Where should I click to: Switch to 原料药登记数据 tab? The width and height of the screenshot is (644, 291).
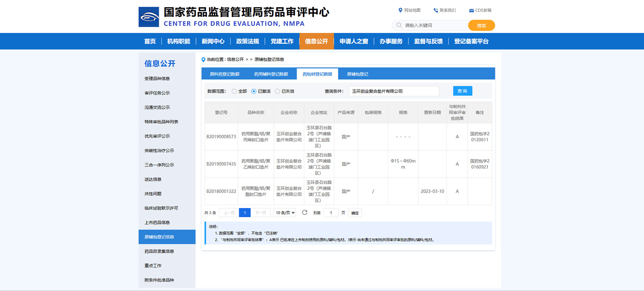pyautogui.click(x=225, y=74)
